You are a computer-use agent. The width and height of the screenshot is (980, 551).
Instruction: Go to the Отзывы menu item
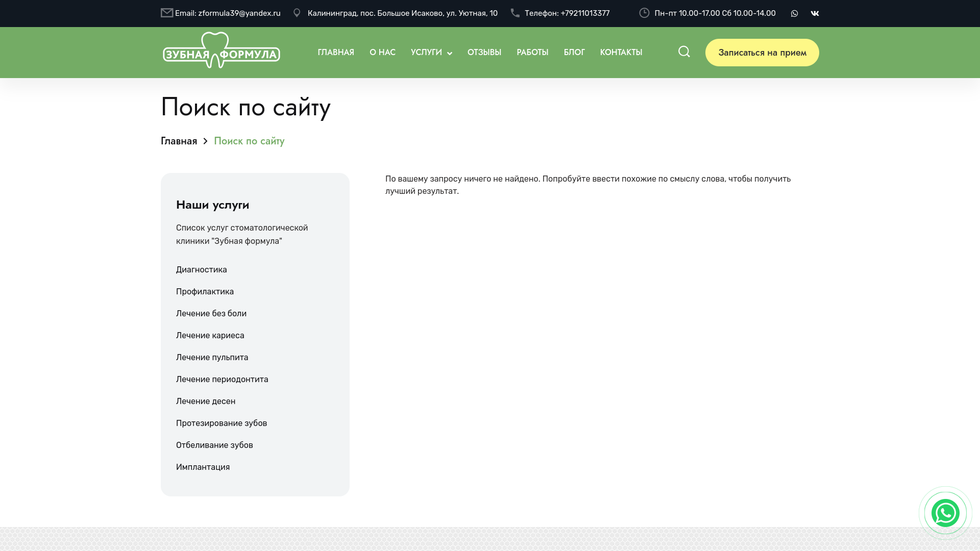pos(484,53)
